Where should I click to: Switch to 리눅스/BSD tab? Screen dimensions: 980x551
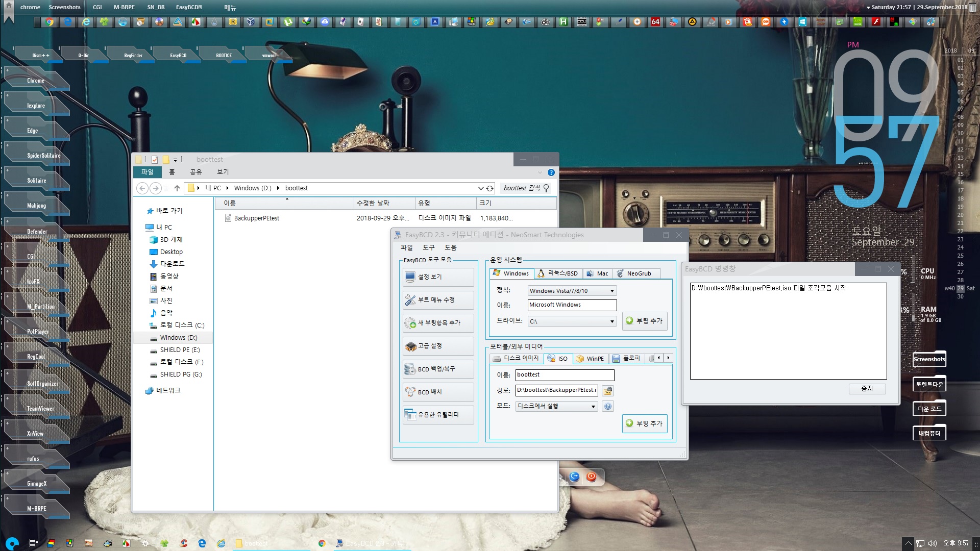[557, 273]
